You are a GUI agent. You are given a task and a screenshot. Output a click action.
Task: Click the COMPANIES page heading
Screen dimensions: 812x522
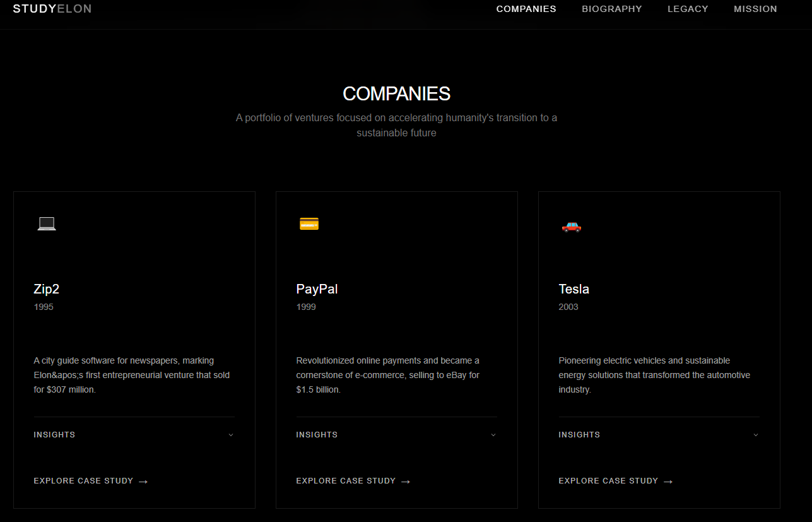click(x=396, y=94)
